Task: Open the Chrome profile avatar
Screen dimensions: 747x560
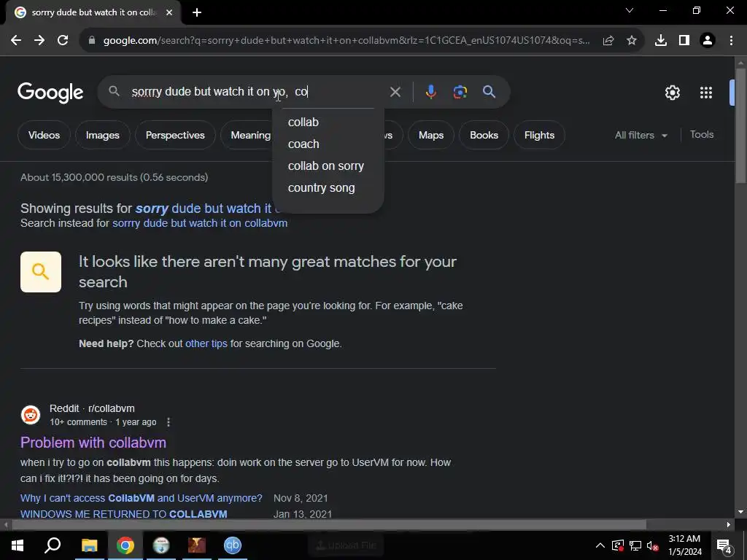Action: click(708, 41)
